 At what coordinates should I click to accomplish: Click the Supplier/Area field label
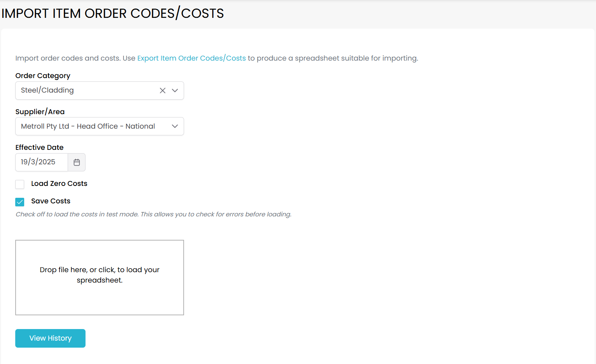(40, 112)
